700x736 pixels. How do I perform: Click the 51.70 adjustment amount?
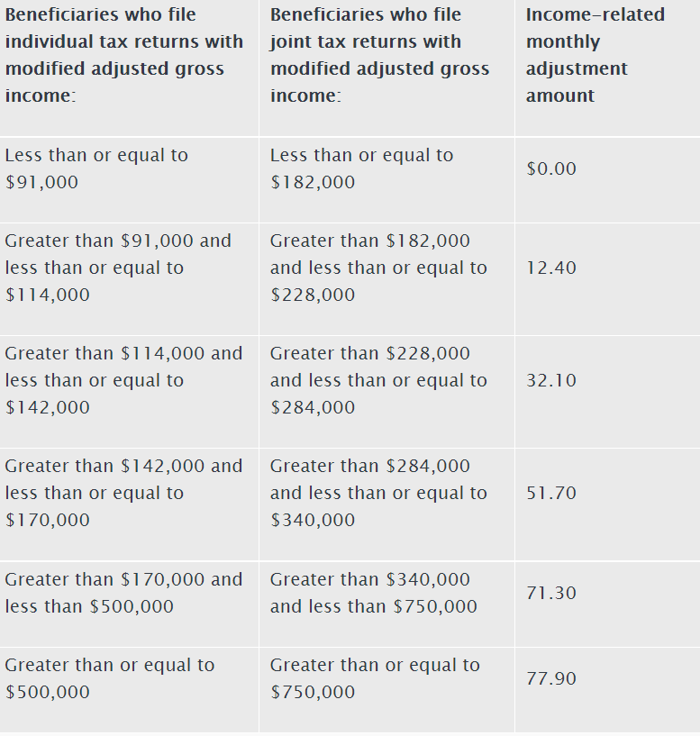pos(551,493)
